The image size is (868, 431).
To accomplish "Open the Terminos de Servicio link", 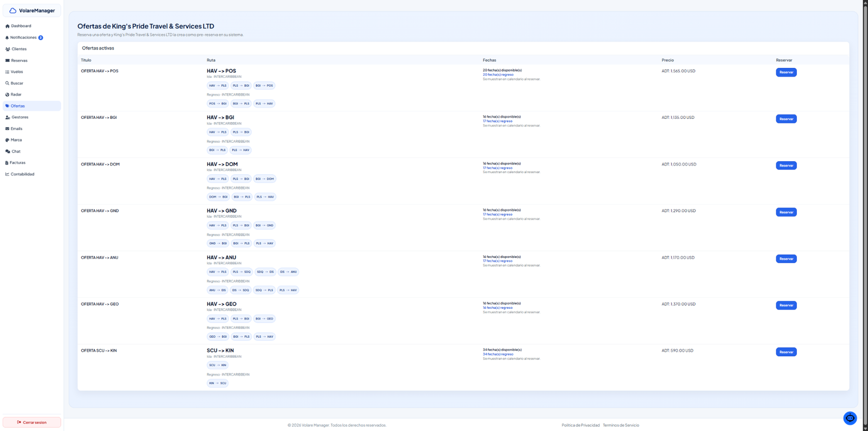I will 621,425.
